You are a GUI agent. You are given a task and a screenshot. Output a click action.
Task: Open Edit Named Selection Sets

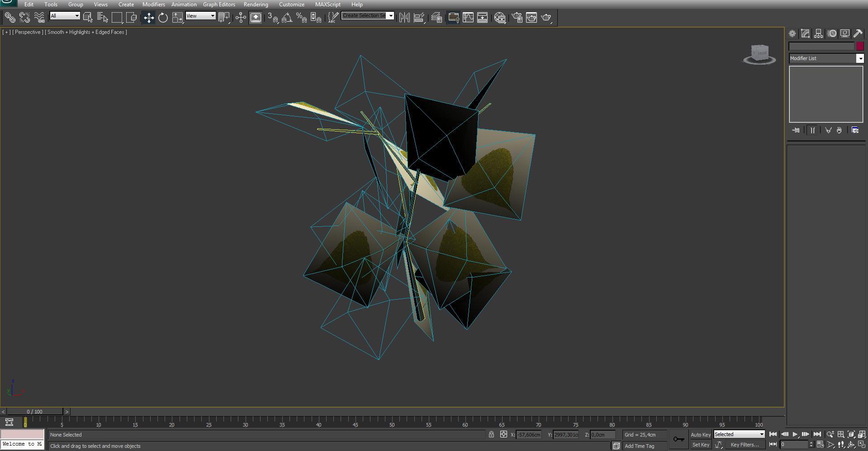coord(333,18)
